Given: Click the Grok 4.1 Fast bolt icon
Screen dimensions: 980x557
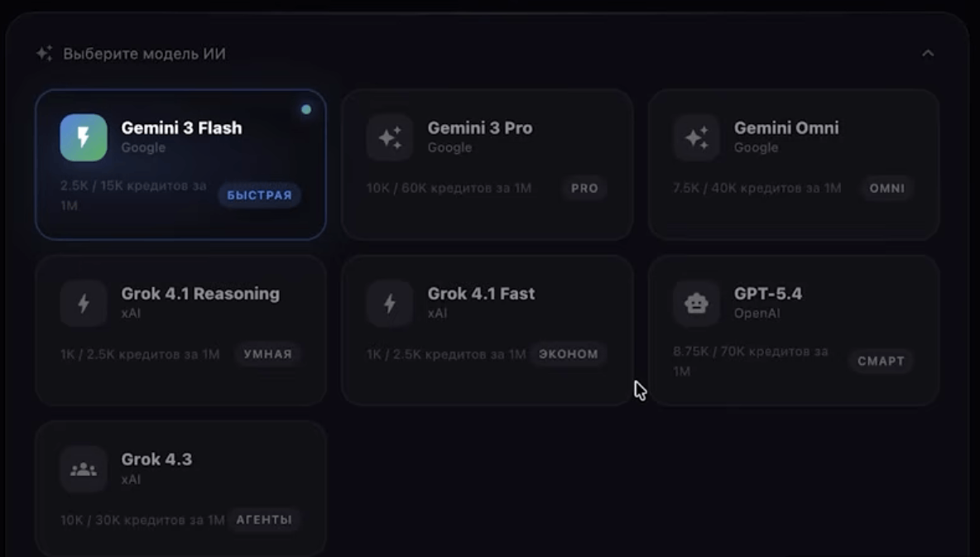Looking at the screenshot, I should (x=389, y=303).
